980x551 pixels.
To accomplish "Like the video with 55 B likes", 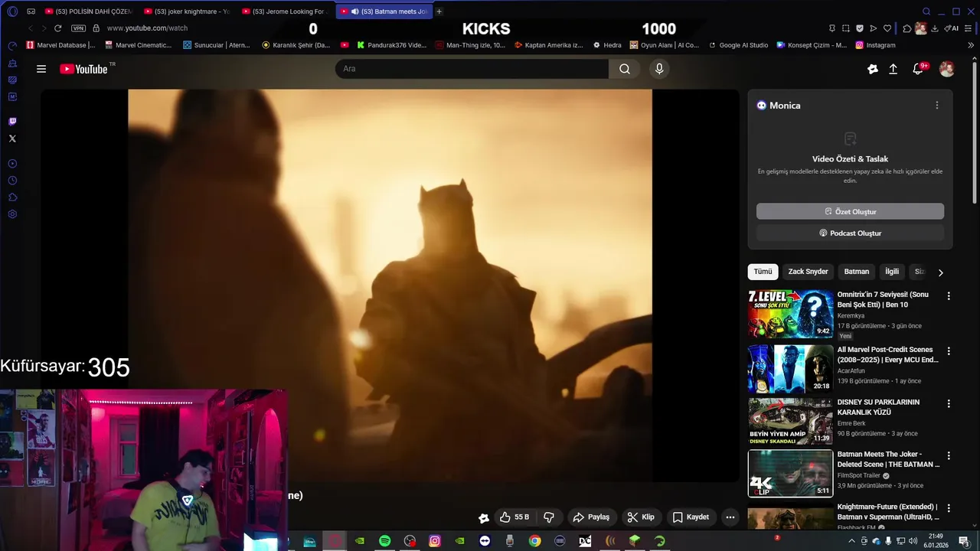I will tap(514, 517).
